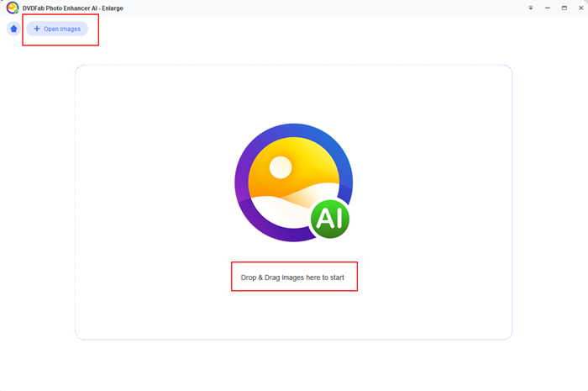Click the large Photo Enhancer AI image icon
588x391 pixels.
294,182
